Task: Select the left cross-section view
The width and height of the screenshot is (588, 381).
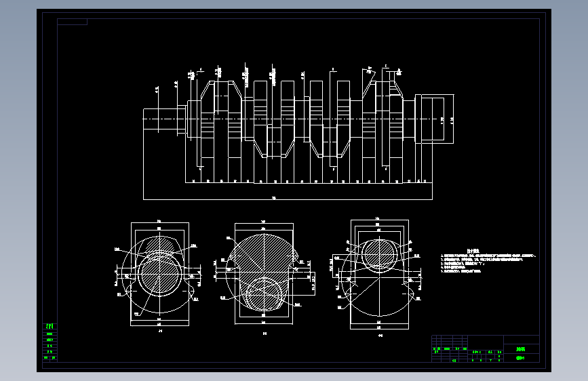Action: tap(158, 276)
